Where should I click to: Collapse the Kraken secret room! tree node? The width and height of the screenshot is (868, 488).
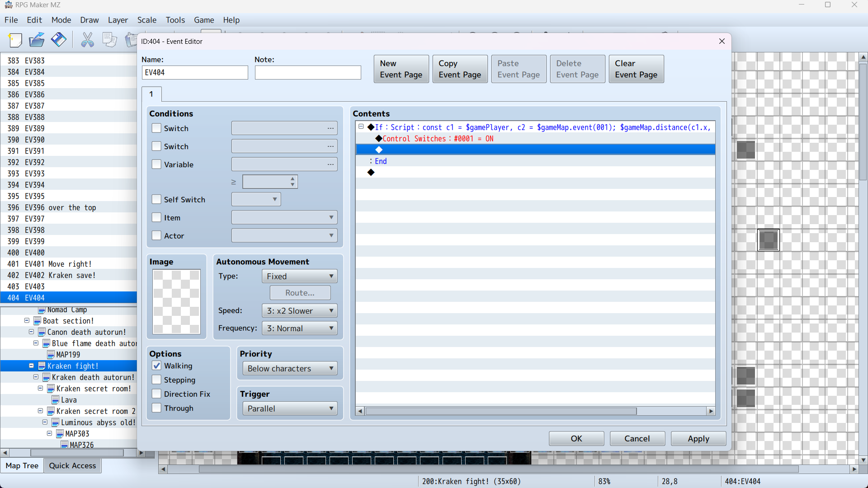[40, 389]
